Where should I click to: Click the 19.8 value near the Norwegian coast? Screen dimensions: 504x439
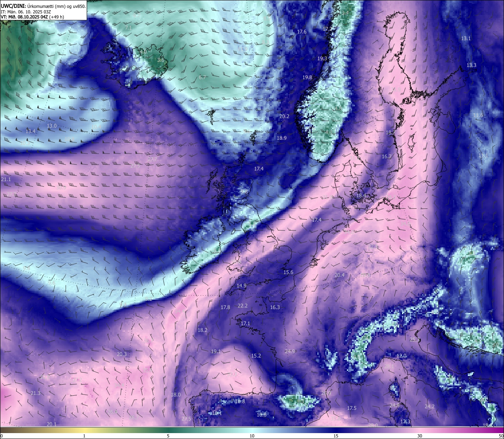point(307,78)
